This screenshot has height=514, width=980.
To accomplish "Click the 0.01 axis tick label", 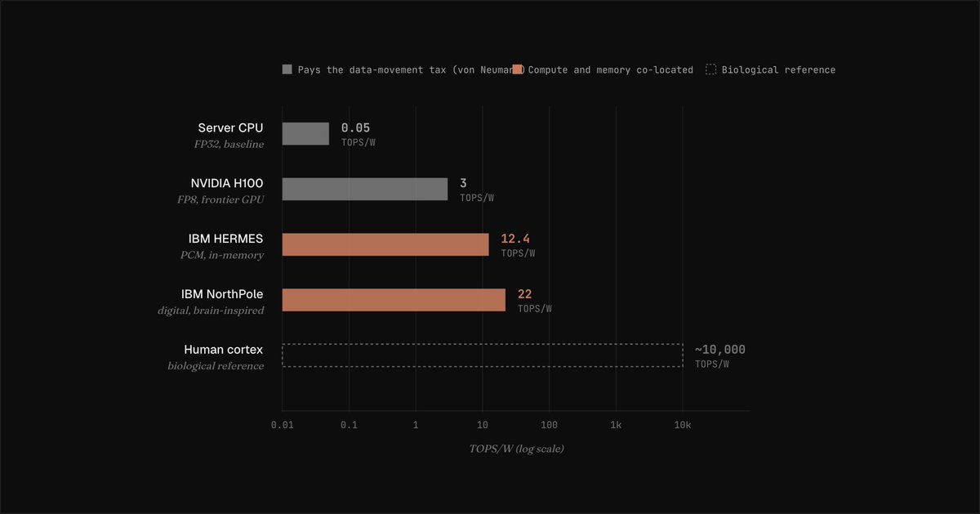I will [283, 425].
